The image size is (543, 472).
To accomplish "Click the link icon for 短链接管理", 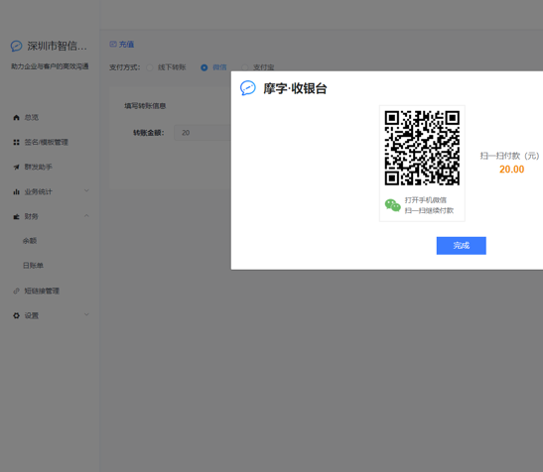I will (x=16, y=291).
